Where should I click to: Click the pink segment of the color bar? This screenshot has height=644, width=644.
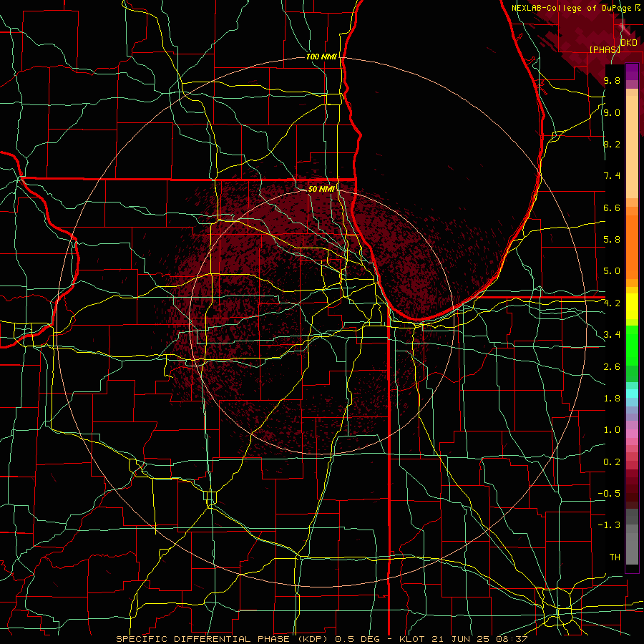(x=632, y=434)
